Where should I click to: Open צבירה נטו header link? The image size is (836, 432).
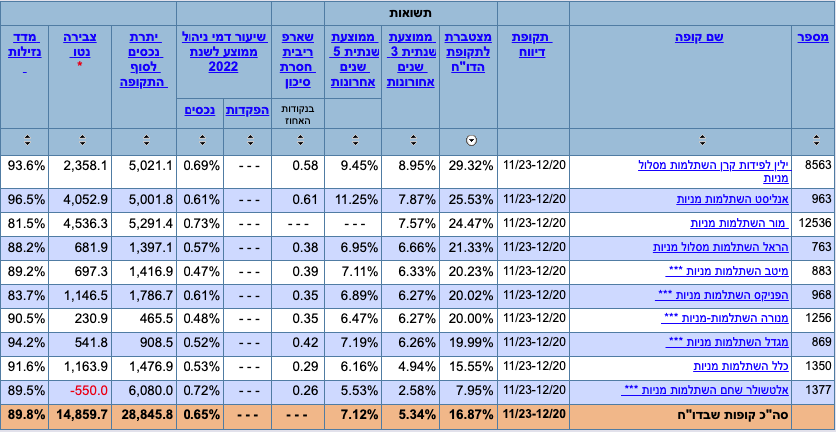coord(80,45)
